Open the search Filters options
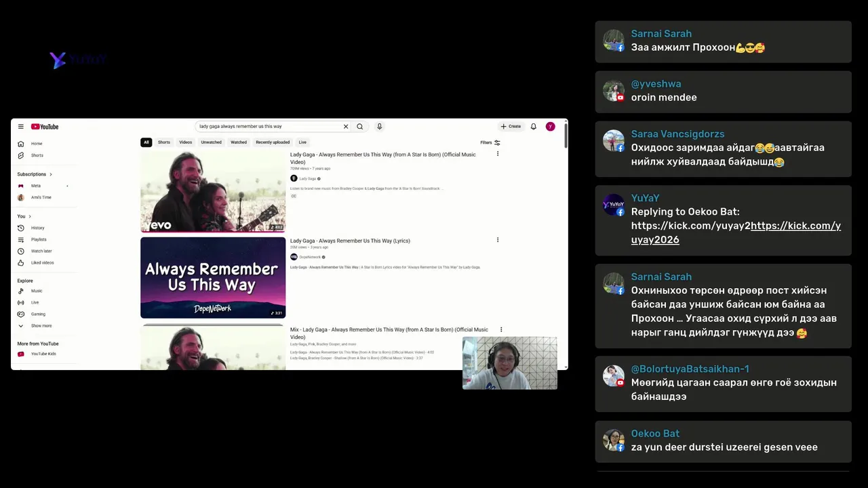This screenshot has width=868, height=488. pyautogui.click(x=490, y=142)
